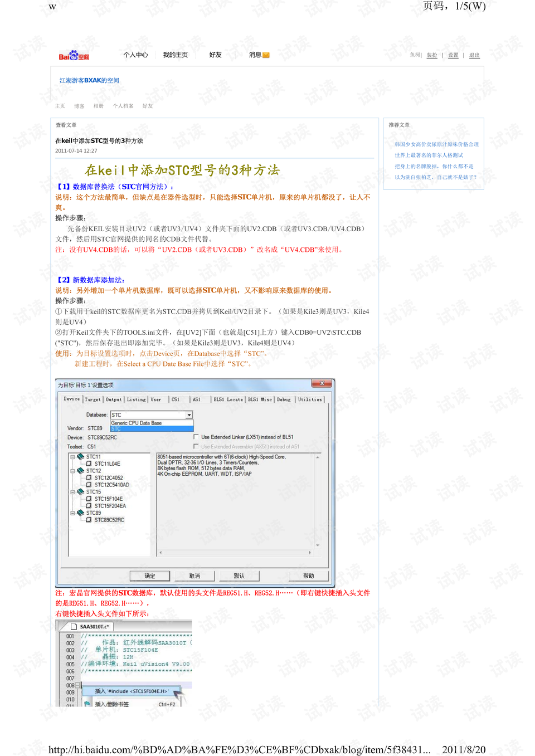535x756 pixels.
Task: Open the message envelope icon beside 消息
Action: (x=266, y=55)
